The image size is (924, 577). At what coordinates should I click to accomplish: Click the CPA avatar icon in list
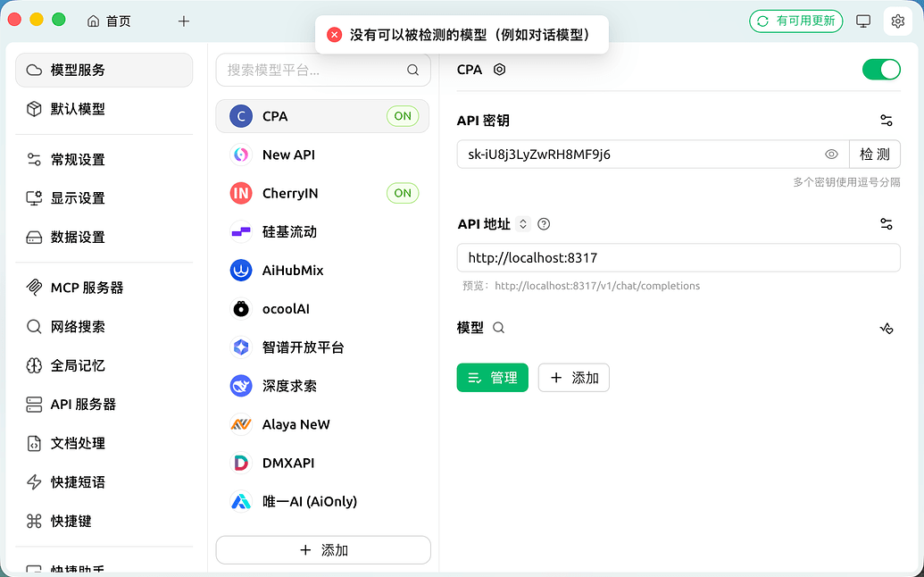click(241, 116)
